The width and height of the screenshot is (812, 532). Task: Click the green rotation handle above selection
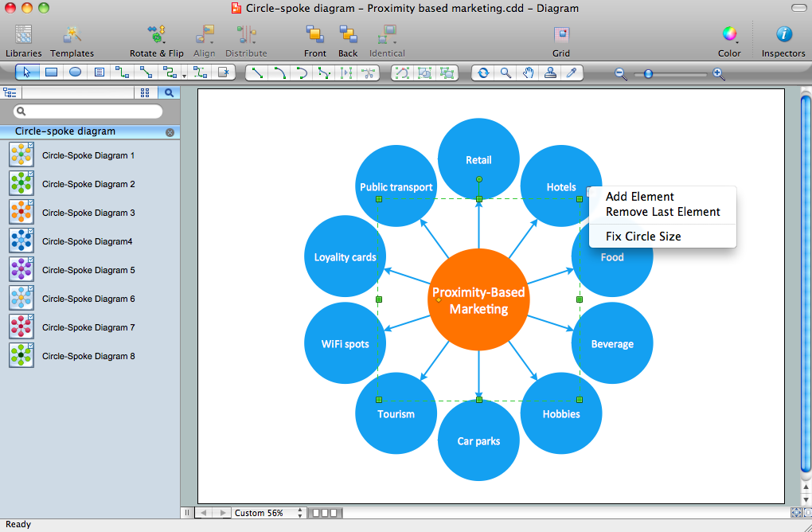pyautogui.click(x=479, y=179)
